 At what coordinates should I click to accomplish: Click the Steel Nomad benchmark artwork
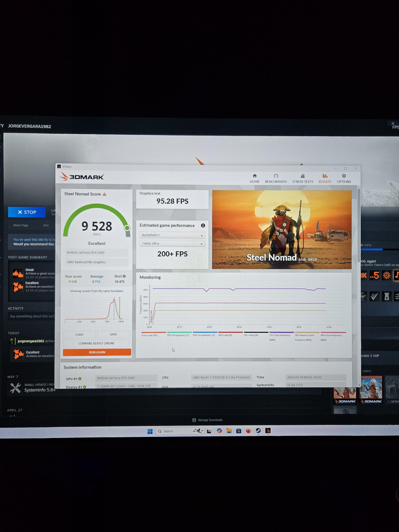pyautogui.click(x=282, y=229)
